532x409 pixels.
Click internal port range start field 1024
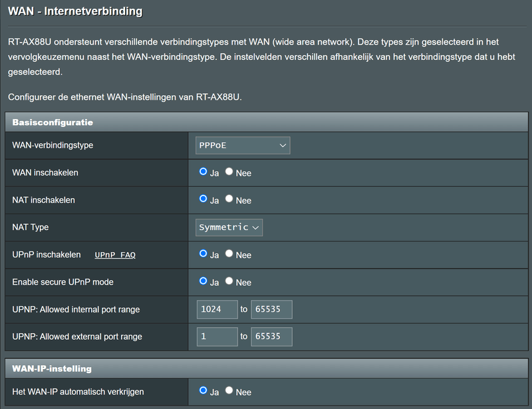[x=217, y=309]
